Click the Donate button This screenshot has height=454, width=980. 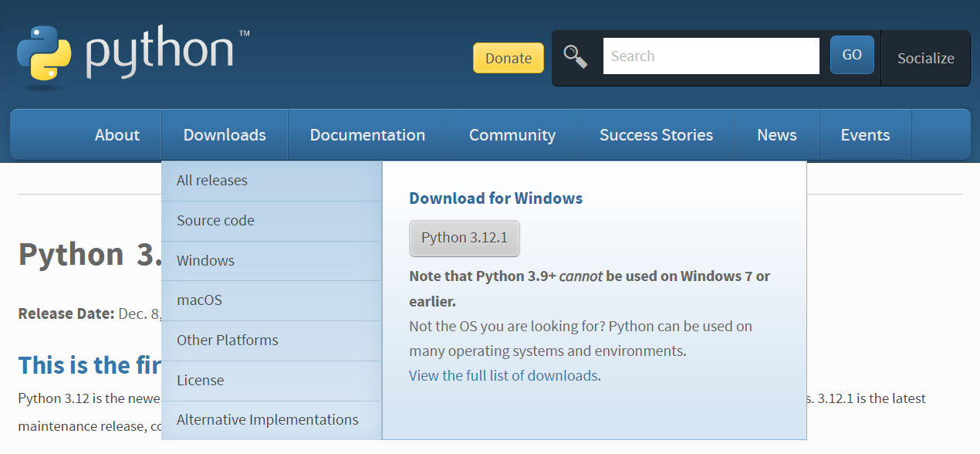(509, 58)
